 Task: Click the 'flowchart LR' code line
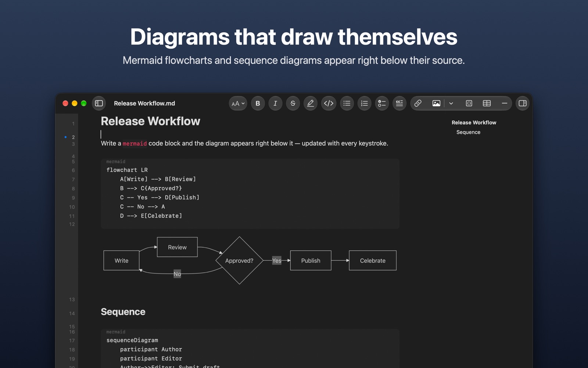127,170
